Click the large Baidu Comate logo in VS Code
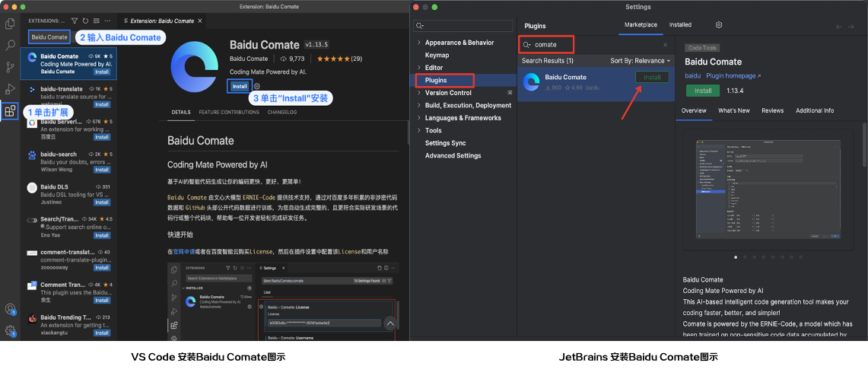The image size is (868, 376). click(x=194, y=66)
